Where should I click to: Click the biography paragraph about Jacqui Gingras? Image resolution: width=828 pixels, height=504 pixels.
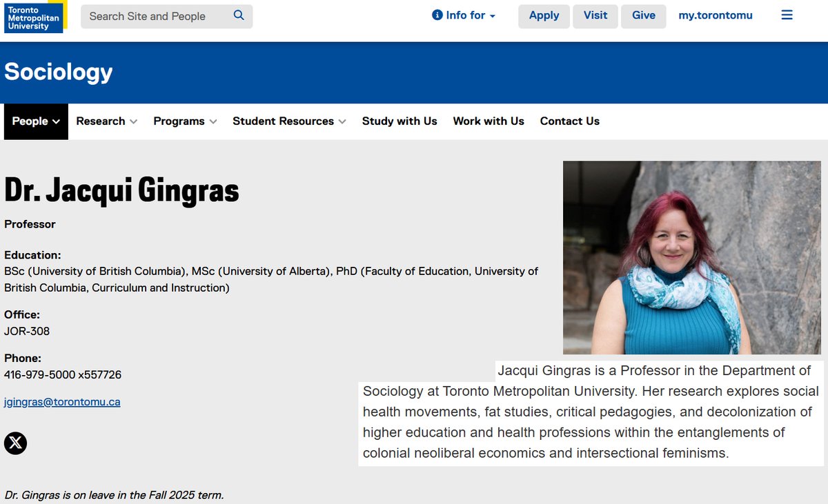point(591,412)
